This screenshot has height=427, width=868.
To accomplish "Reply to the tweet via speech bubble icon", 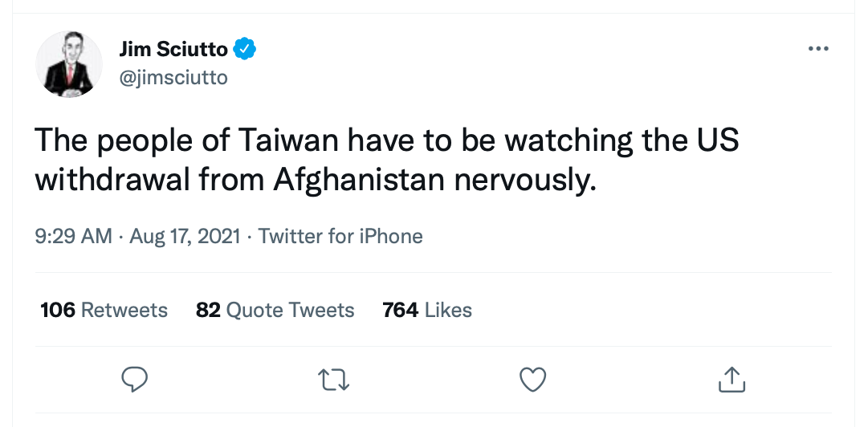I will 134,380.
